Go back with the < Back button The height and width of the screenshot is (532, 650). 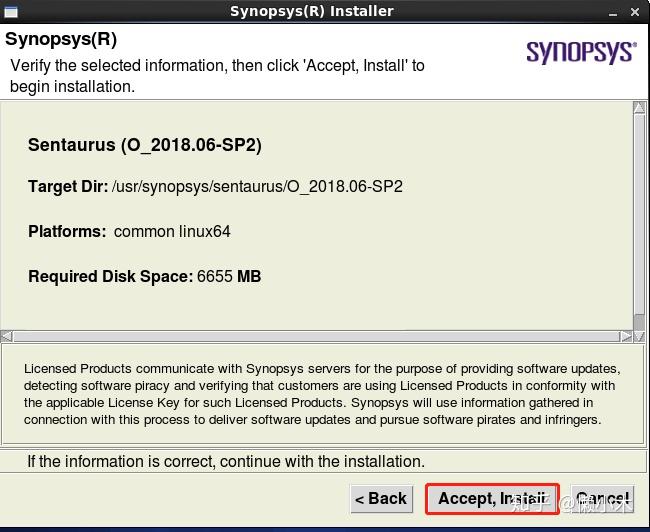[380, 498]
